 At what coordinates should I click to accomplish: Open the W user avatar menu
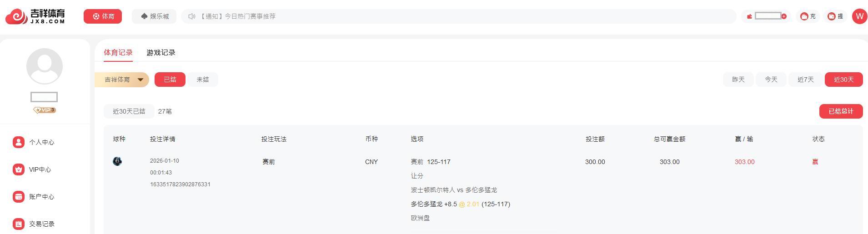[x=859, y=16]
